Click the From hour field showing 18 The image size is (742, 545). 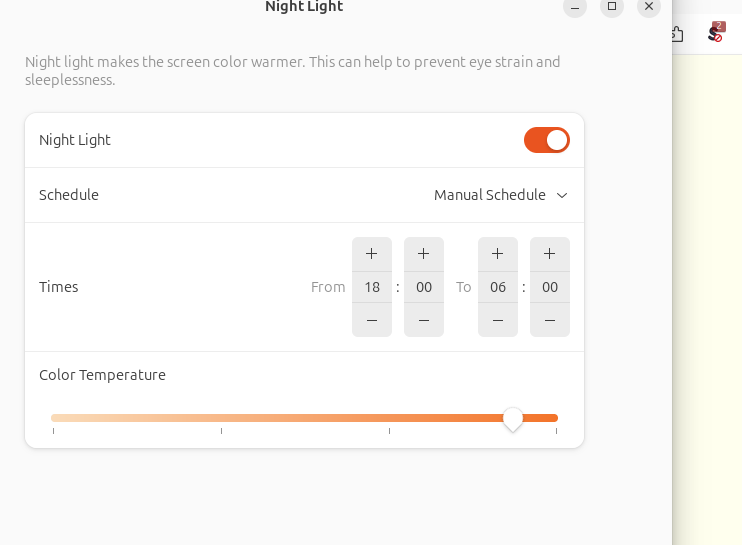pos(372,287)
